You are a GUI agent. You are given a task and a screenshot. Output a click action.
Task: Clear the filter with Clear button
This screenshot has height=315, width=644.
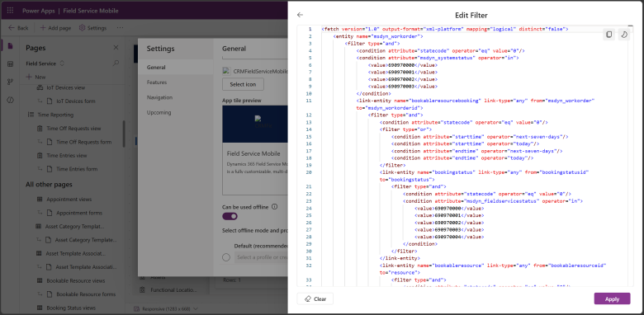click(x=315, y=299)
